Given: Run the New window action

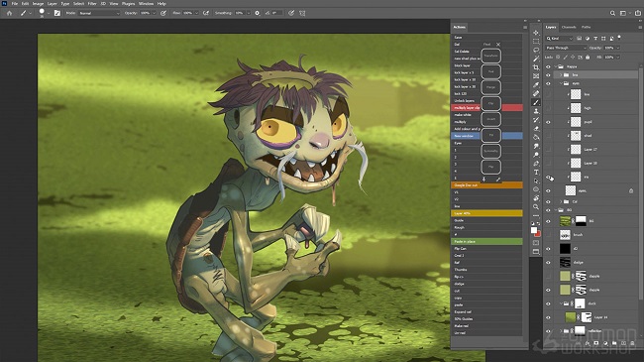Looking at the screenshot, I should (486, 136).
